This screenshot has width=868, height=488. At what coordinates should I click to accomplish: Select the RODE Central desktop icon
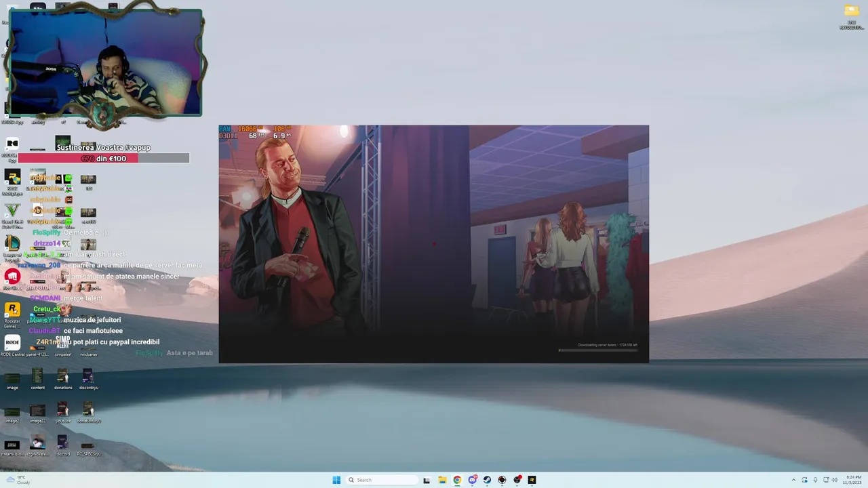pos(12,346)
